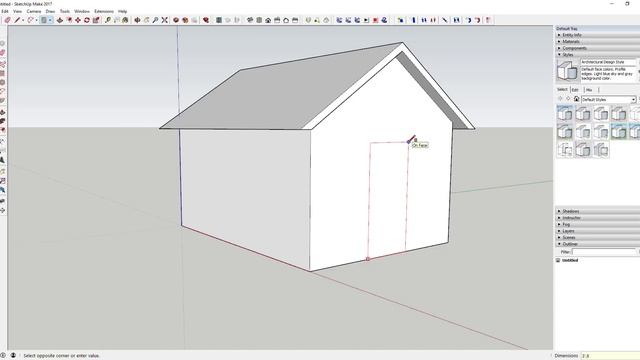
Task: Select the Line pencil tool
Action: pos(17,20)
